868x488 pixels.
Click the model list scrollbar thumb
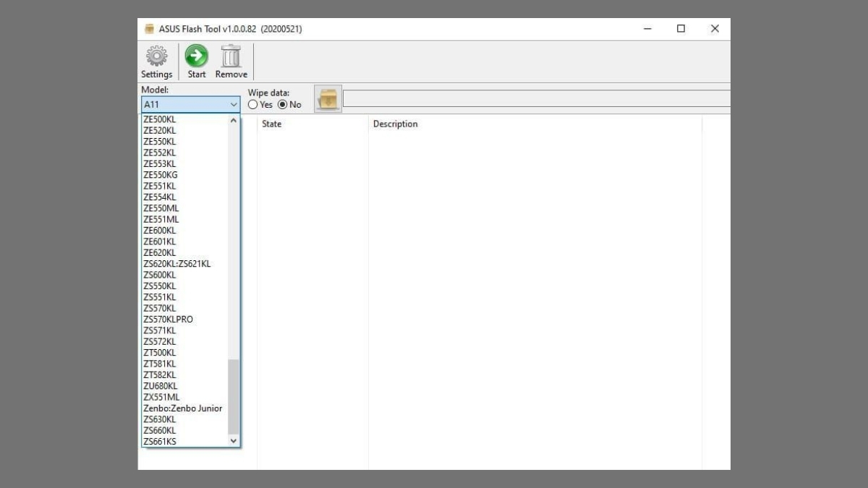(233, 396)
